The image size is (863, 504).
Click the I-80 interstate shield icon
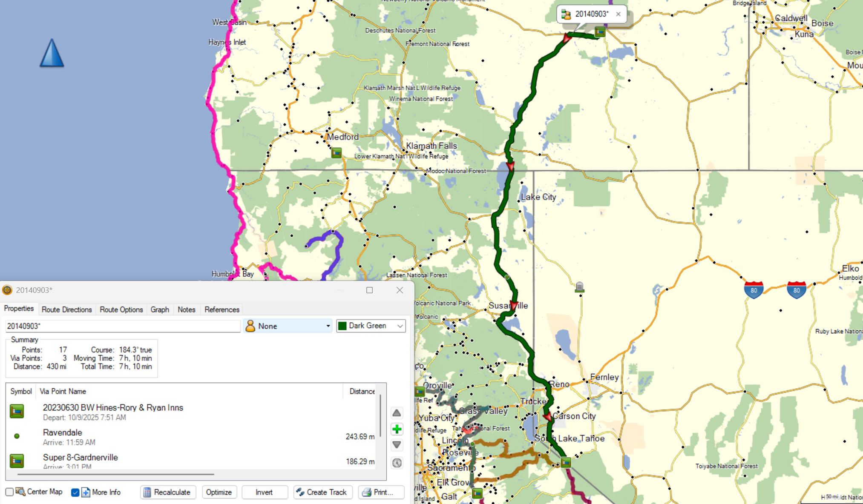pos(754,290)
